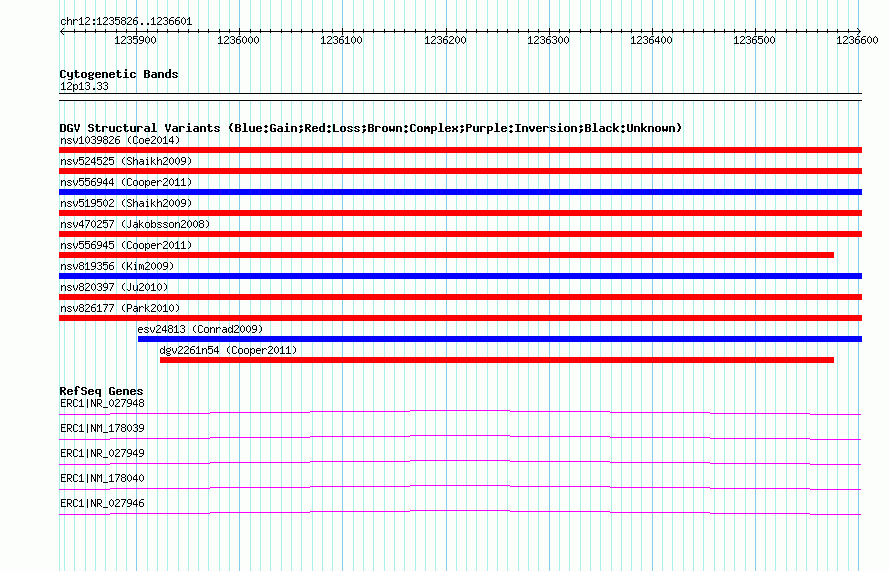Viewport: 890px width, 571px height.
Task: Open variant nsv556945 (Cooper2011) label
Action: pos(126,245)
